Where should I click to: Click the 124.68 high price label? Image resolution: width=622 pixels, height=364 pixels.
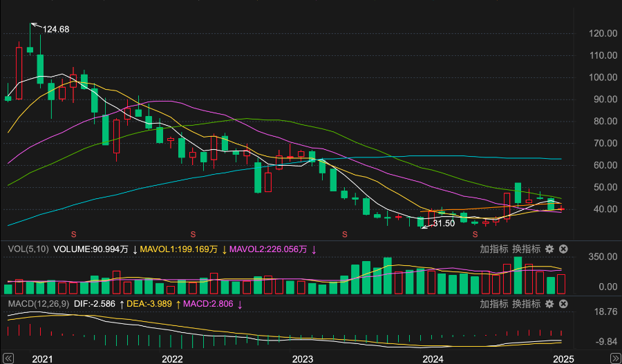pos(56,29)
